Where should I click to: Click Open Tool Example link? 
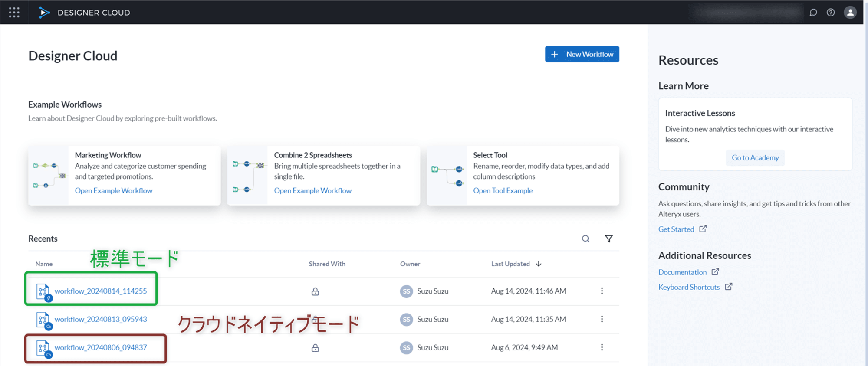tap(503, 190)
